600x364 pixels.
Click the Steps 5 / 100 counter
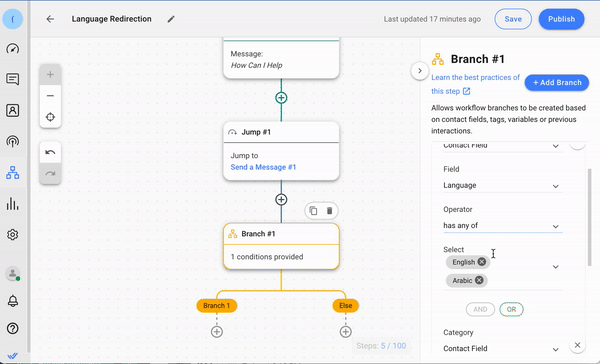coord(381,346)
